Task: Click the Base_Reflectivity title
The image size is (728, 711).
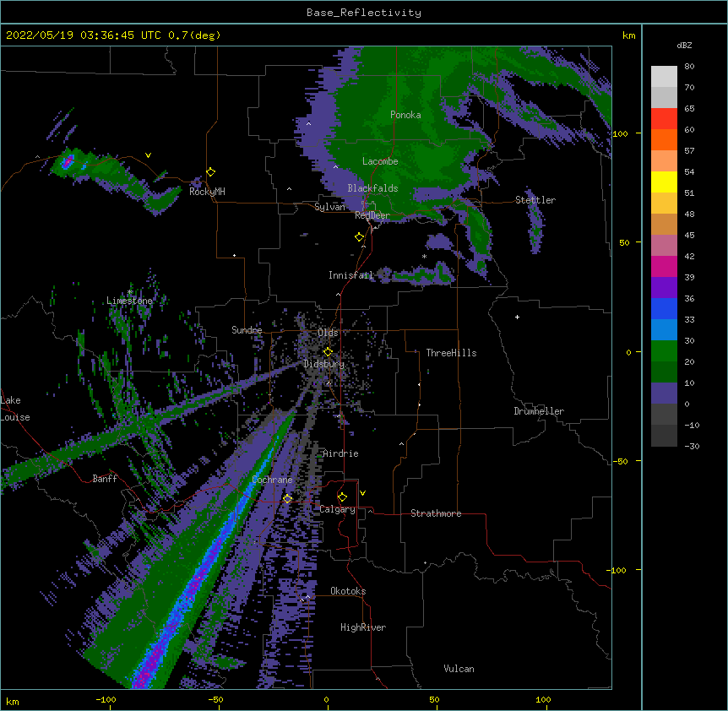Action: (364, 13)
